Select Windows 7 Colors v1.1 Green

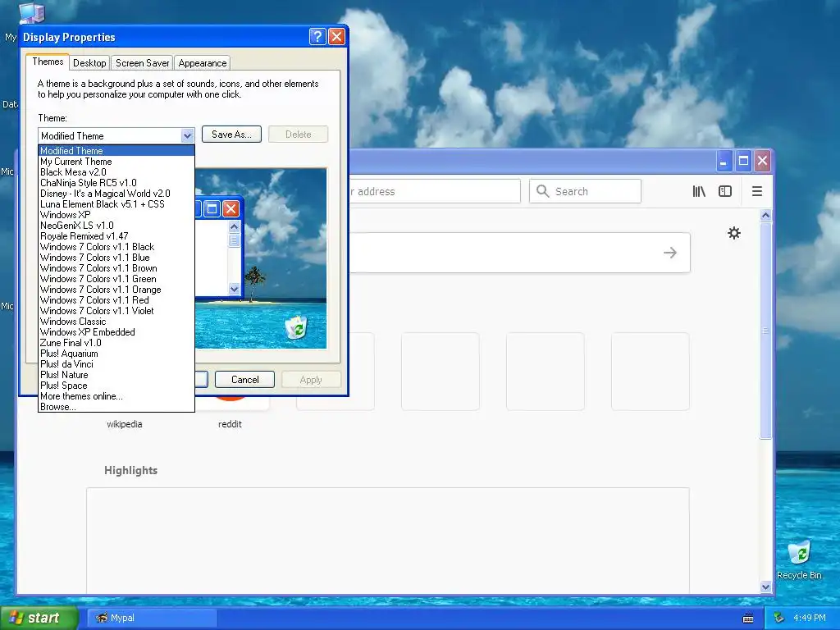click(116, 279)
